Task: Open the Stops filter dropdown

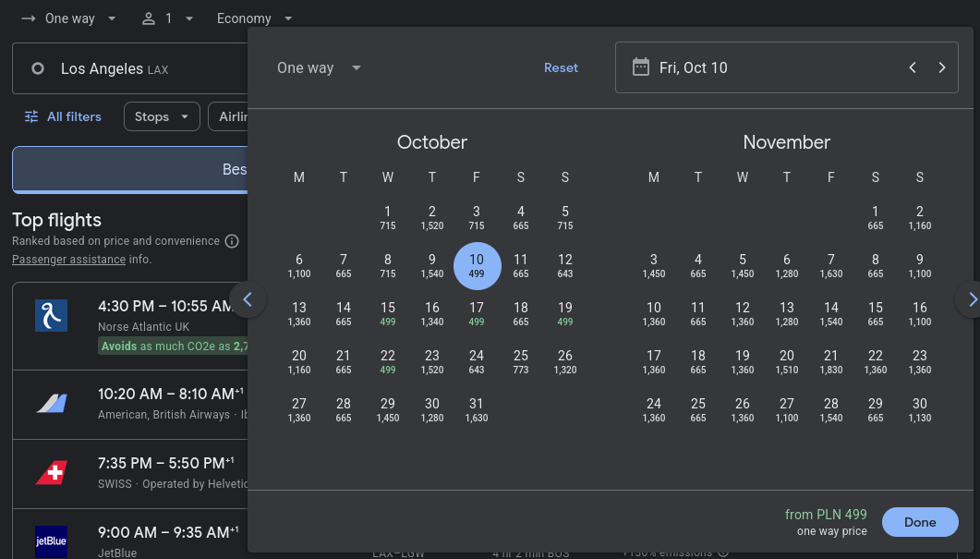Action: (x=162, y=117)
